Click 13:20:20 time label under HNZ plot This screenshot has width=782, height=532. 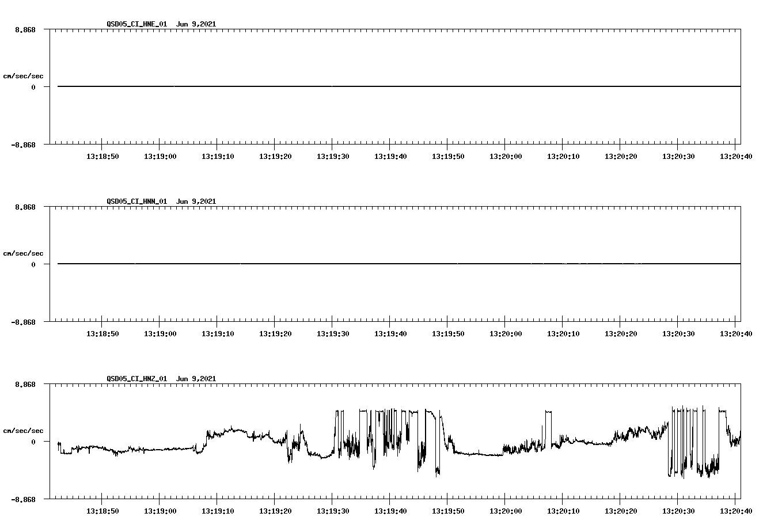tap(621, 511)
